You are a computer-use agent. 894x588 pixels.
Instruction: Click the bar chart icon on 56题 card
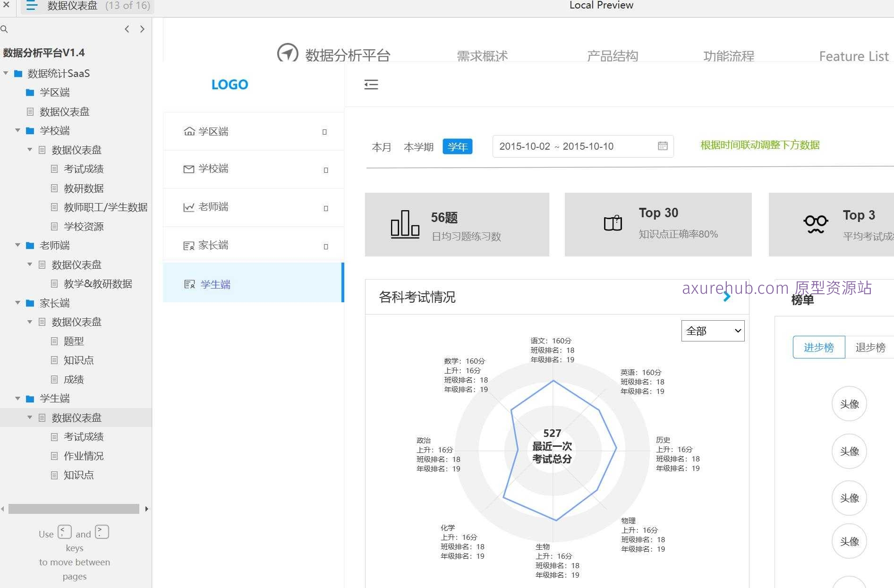tap(405, 223)
